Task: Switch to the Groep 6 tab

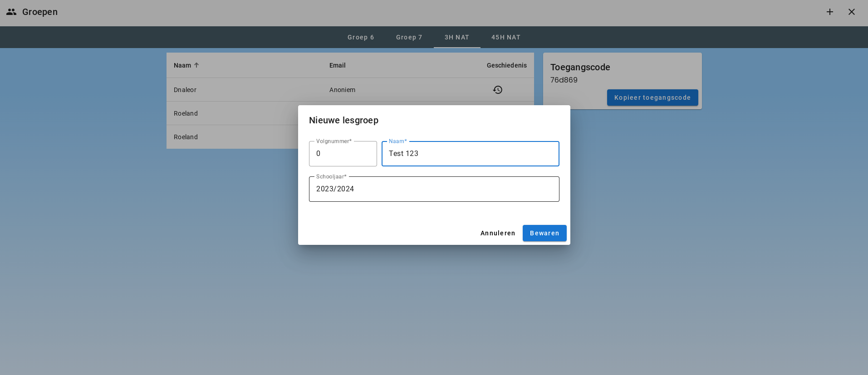Action: click(361, 37)
